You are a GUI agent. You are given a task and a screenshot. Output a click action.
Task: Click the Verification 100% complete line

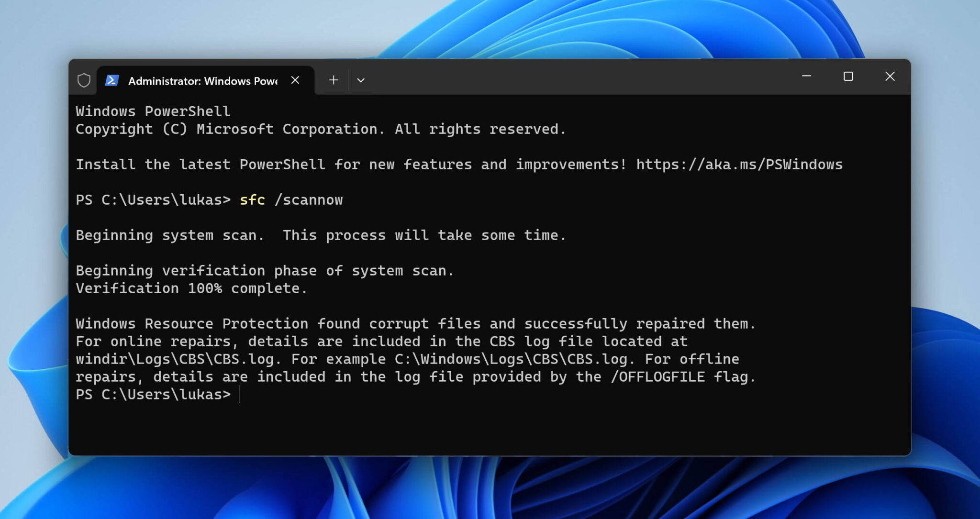point(190,288)
